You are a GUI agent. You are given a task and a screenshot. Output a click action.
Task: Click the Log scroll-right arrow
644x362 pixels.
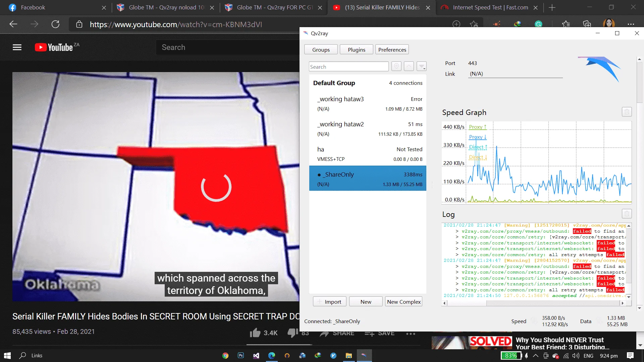pyautogui.click(x=623, y=303)
